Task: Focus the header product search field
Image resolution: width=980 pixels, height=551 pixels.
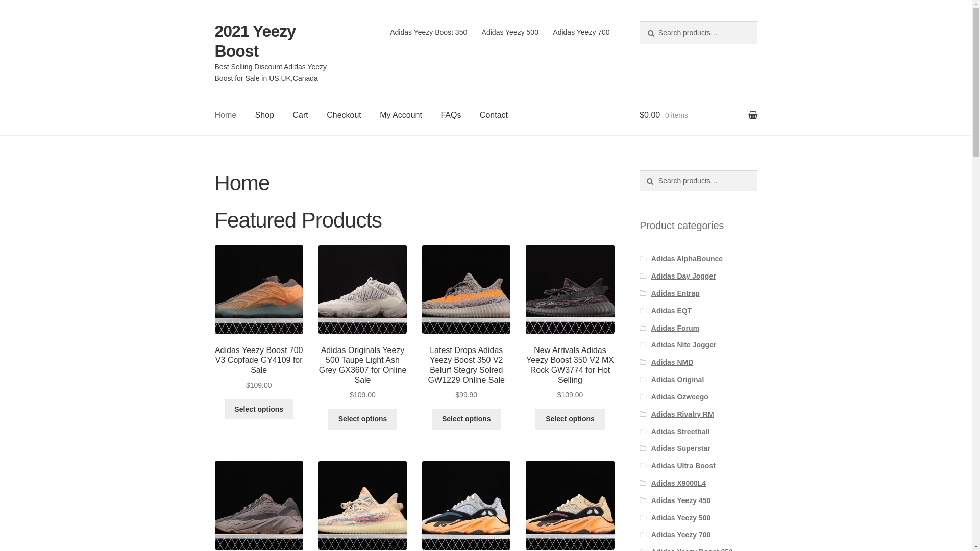Action: click(698, 33)
